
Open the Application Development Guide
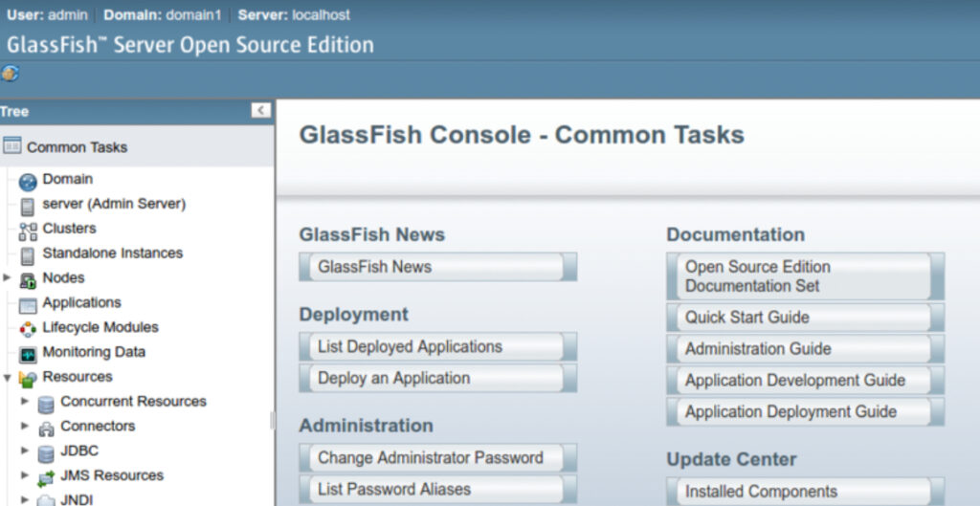click(x=806, y=381)
